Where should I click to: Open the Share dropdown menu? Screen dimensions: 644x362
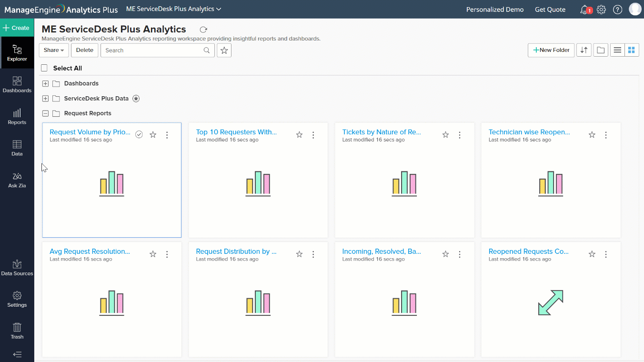tap(53, 50)
